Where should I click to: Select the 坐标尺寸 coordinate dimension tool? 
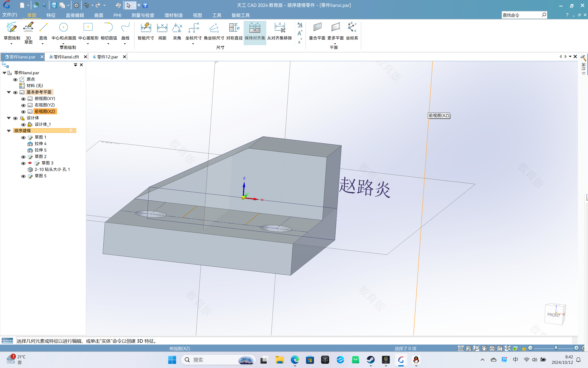click(x=193, y=31)
